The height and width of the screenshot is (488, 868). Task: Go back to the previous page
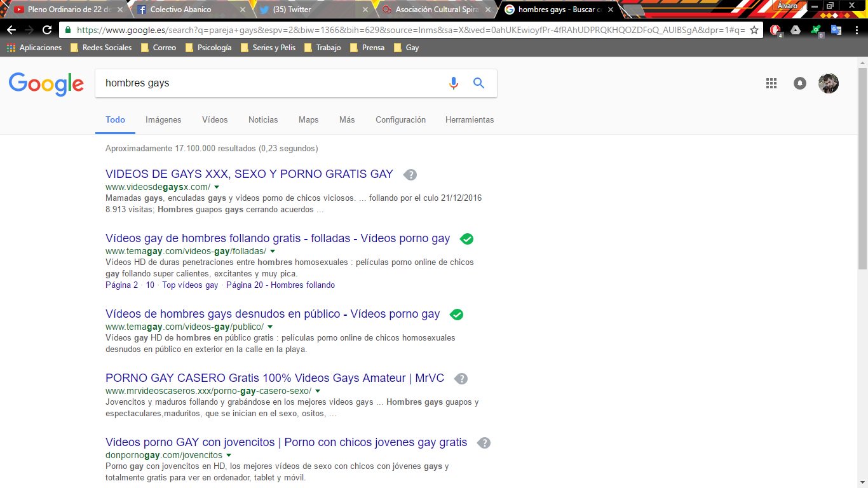tap(11, 30)
